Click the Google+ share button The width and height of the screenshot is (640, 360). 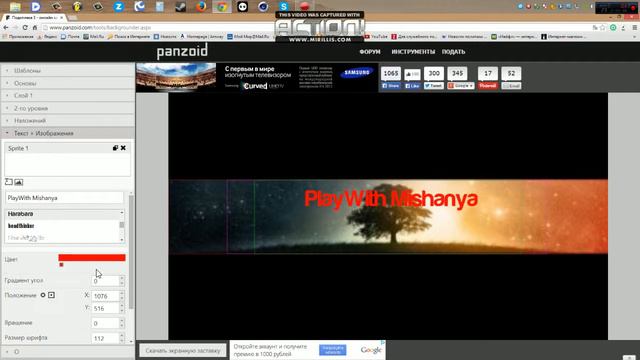pos(460,86)
